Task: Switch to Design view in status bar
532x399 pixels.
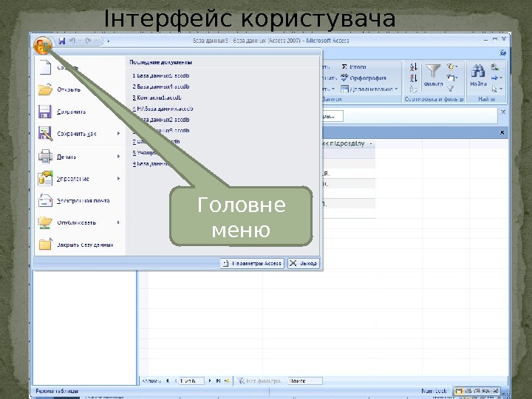Action: (x=495, y=391)
